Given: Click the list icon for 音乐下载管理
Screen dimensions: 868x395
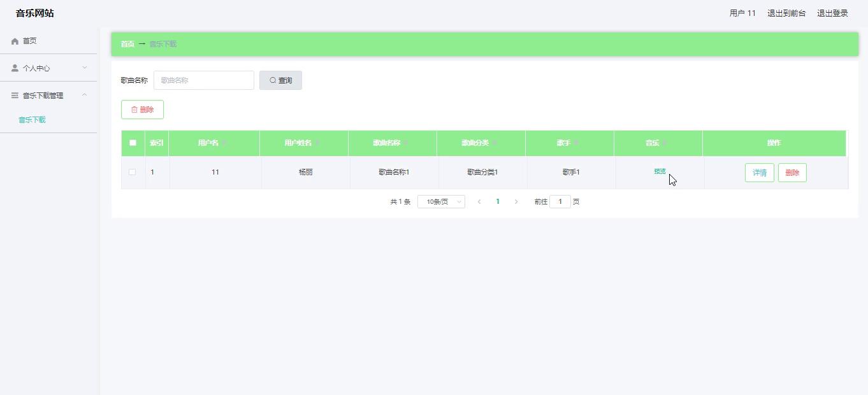Looking at the screenshot, I should click(x=15, y=96).
